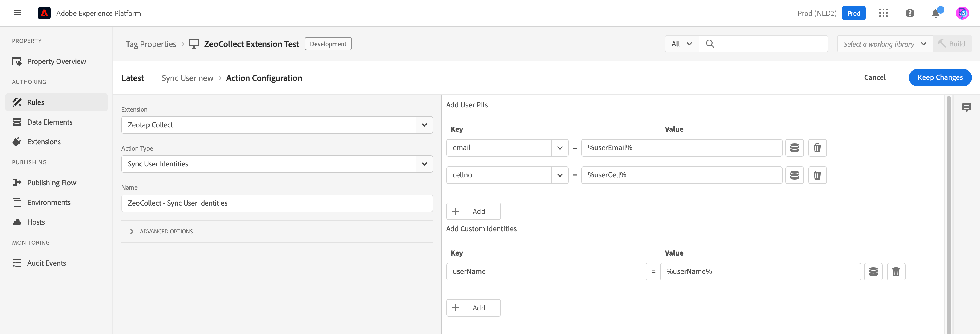Add a new Custom Identities row
The width and height of the screenshot is (980, 334).
473,308
